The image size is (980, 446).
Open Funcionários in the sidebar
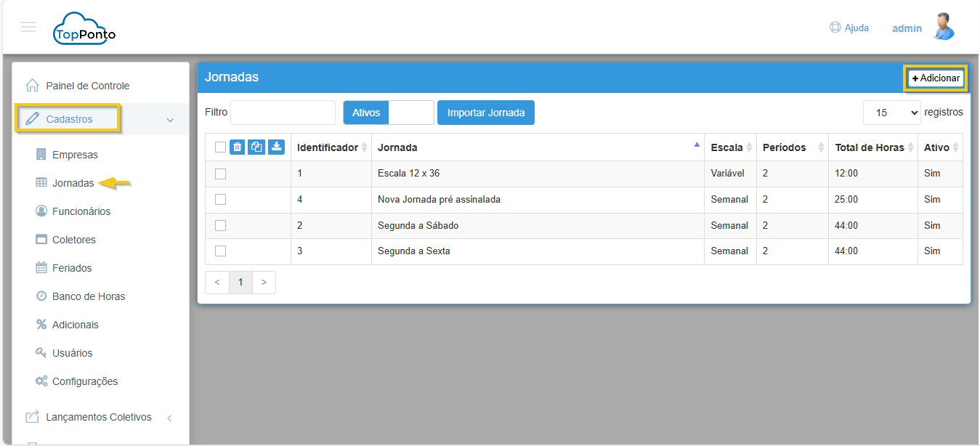point(81,211)
